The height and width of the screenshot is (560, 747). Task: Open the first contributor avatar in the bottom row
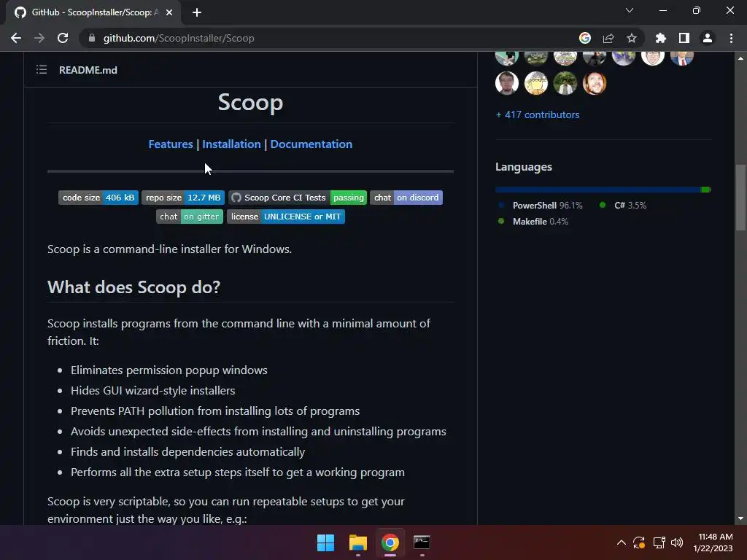coord(507,83)
